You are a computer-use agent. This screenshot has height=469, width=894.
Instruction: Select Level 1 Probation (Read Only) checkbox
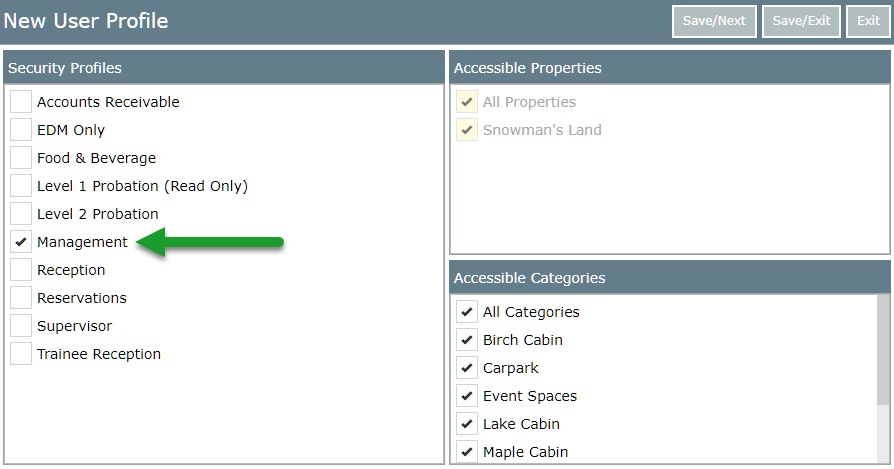tap(21, 186)
